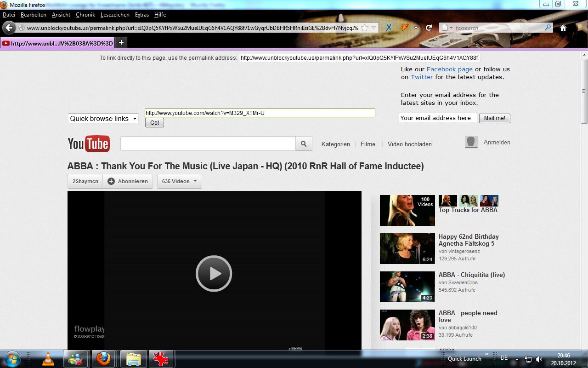Click the YouTube search magnifier button

304,144
